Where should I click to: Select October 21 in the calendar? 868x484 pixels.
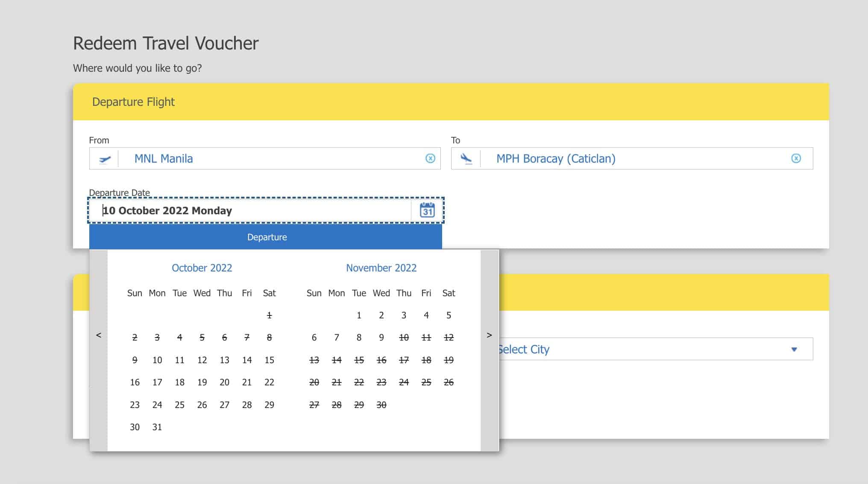click(247, 382)
